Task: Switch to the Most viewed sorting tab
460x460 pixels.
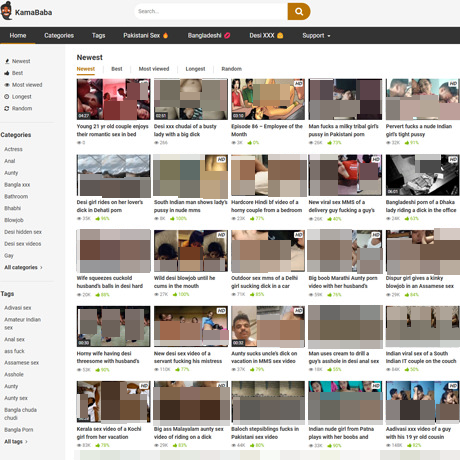Action: (154, 69)
